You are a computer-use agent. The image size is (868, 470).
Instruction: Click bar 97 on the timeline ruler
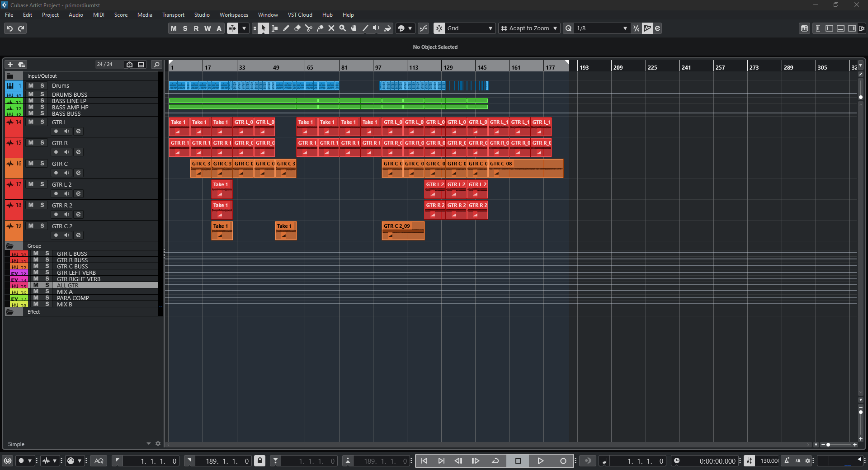[378, 67]
